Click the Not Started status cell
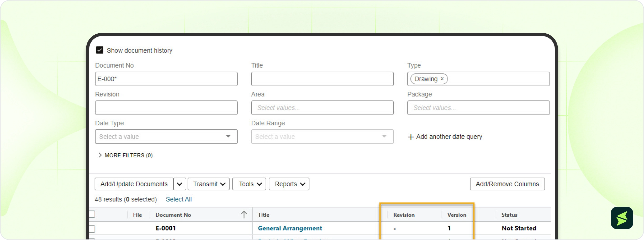The height and width of the screenshot is (240, 644). [x=519, y=228]
